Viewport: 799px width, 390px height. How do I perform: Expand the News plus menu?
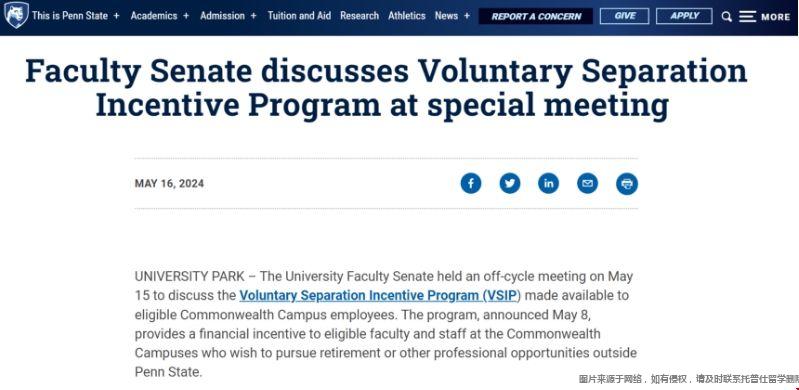pos(452,16)
